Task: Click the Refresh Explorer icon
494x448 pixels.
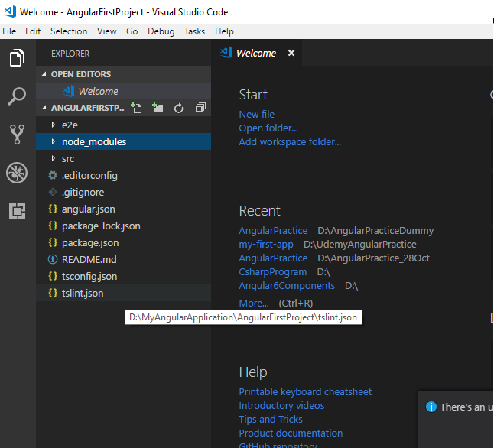Action: [179, 108]
